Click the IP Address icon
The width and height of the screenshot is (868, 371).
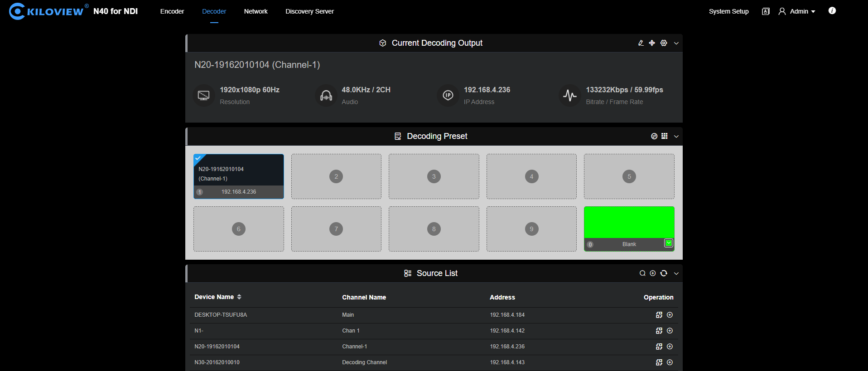point(448,95)
